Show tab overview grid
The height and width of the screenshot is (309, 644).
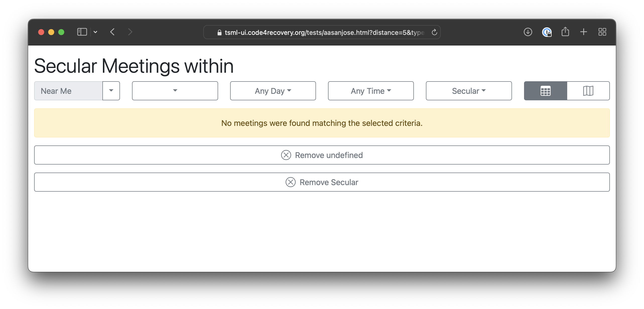pyautogui.click(x=602, y=32)
